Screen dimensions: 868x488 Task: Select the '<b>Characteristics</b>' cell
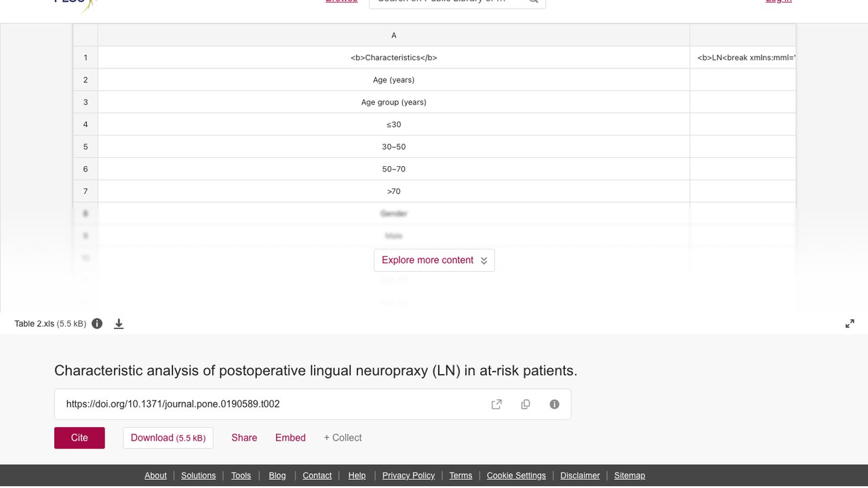click(394, 58)
